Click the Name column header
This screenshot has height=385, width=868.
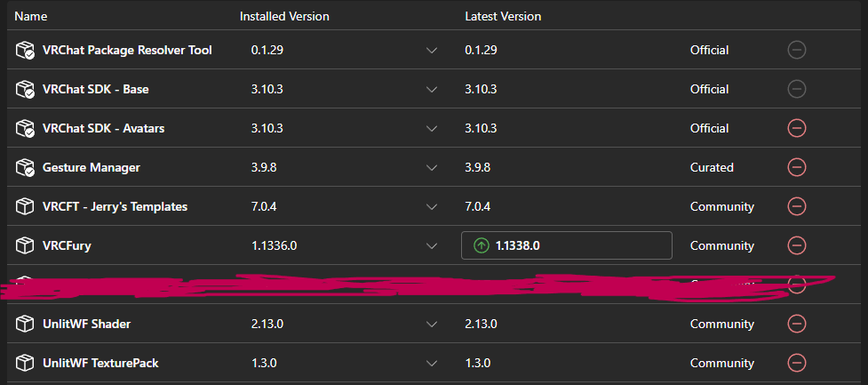coord(30,17)
